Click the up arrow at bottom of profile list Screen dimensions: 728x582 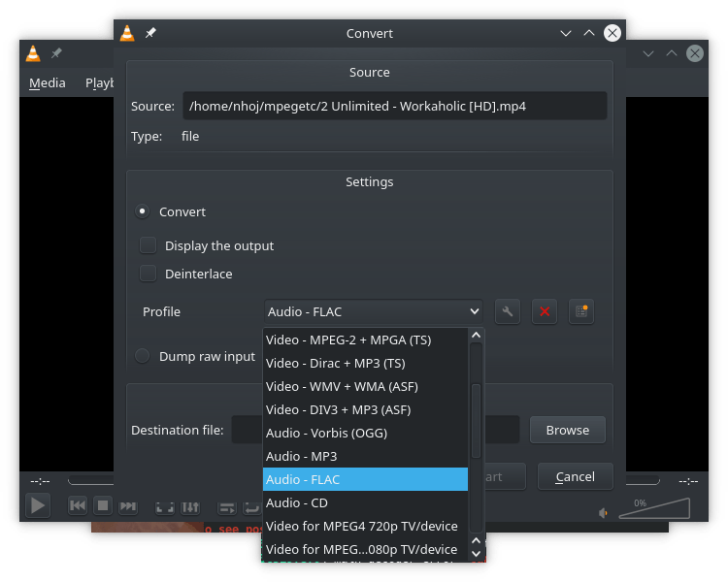point(476,540)
